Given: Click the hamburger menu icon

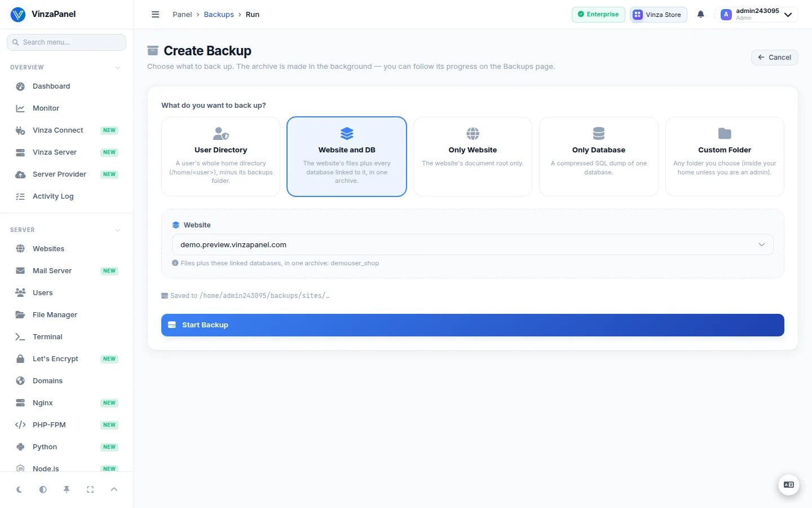Looking at the screenshot, I should 156,15.
